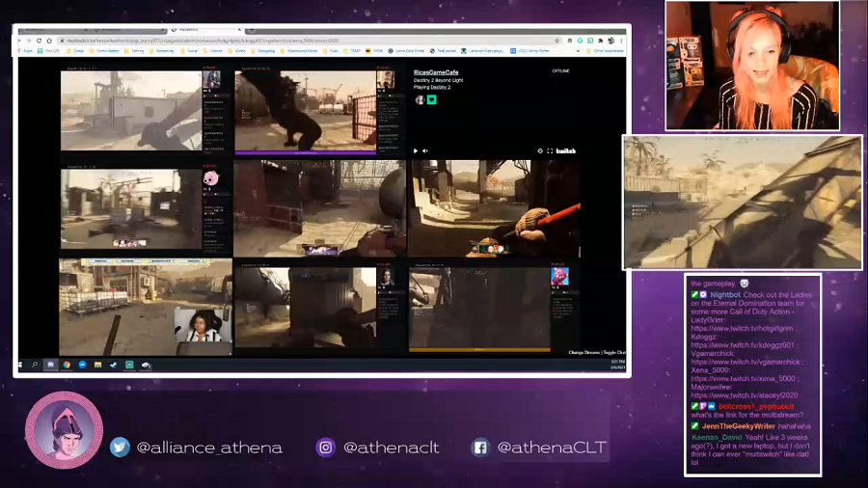Screen dimensions: 868x488
Task: Open the Chrome extensions puzzle icon
Action: [x=601, y=41]
